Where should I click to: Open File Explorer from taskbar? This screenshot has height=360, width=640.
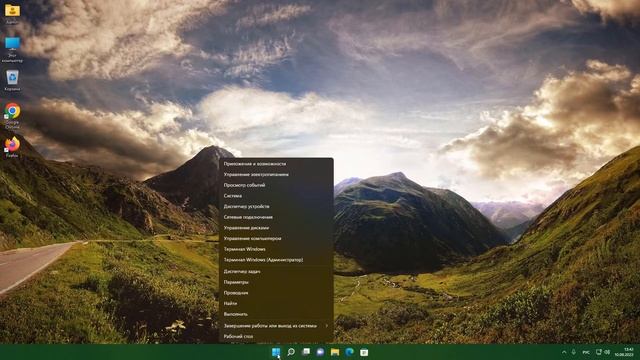pos(335,352)
